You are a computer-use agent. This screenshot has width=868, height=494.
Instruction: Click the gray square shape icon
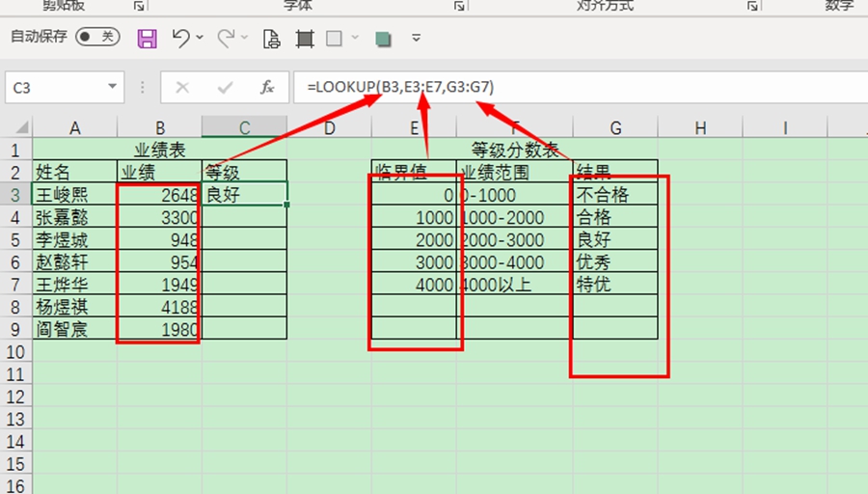(334, 39)
